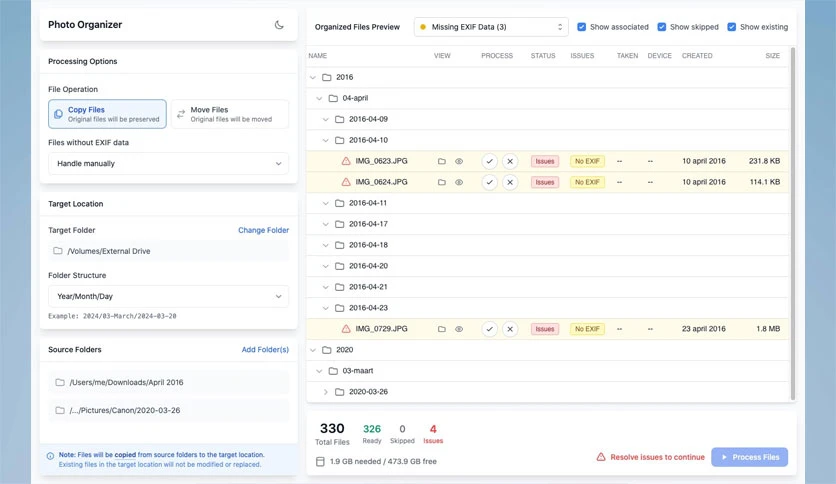This screenshot has width=836, height=484.
Task: Click the Process Files button
Action: click(749, 457)
